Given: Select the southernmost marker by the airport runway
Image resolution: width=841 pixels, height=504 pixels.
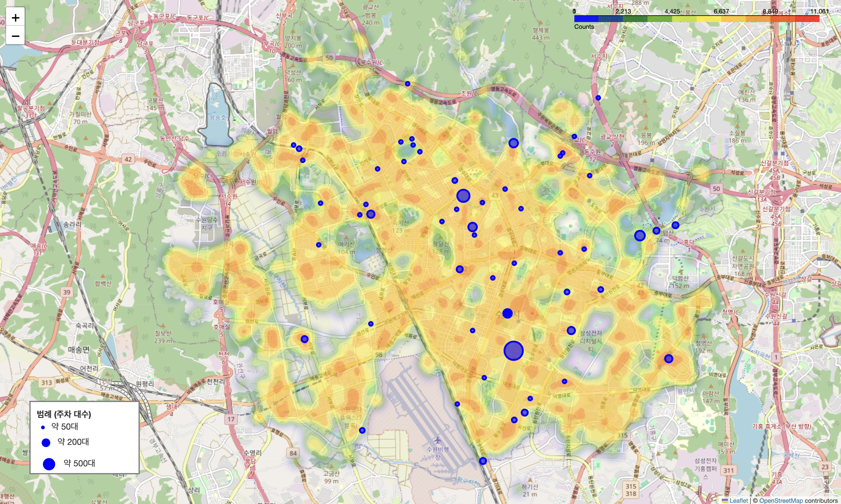Looking at the screenshot, I should [483, 461].
